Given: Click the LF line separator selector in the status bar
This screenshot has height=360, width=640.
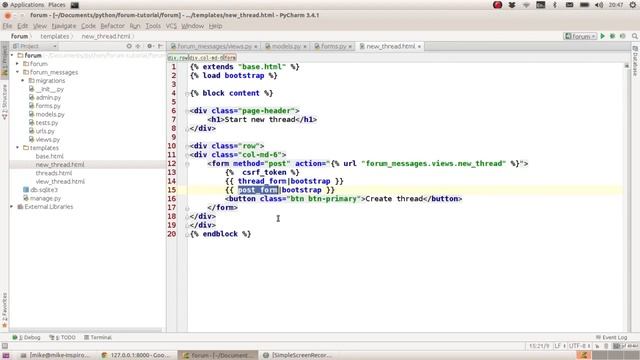Looking at the screenshot, I should [x=559, y=346].
